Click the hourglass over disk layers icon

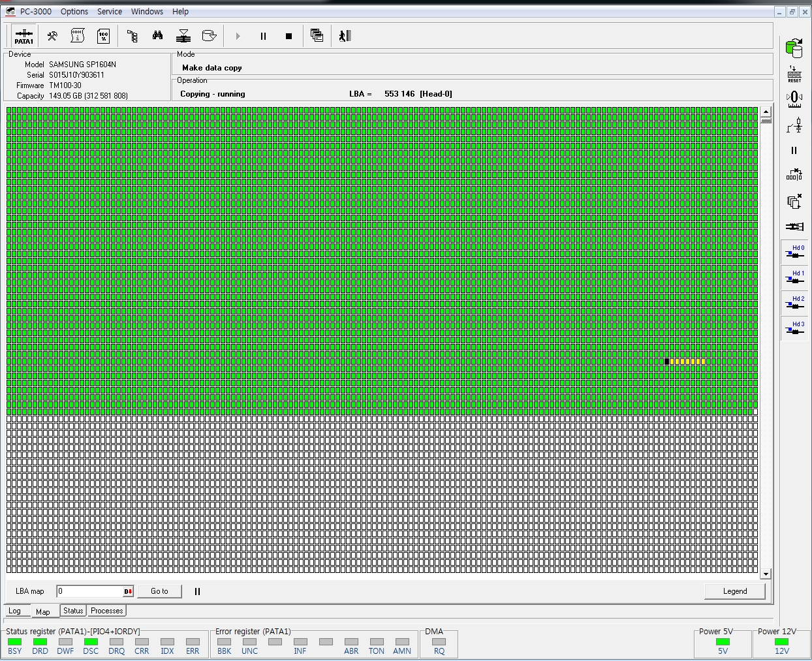pyautogui.click(x=183, y=36)
